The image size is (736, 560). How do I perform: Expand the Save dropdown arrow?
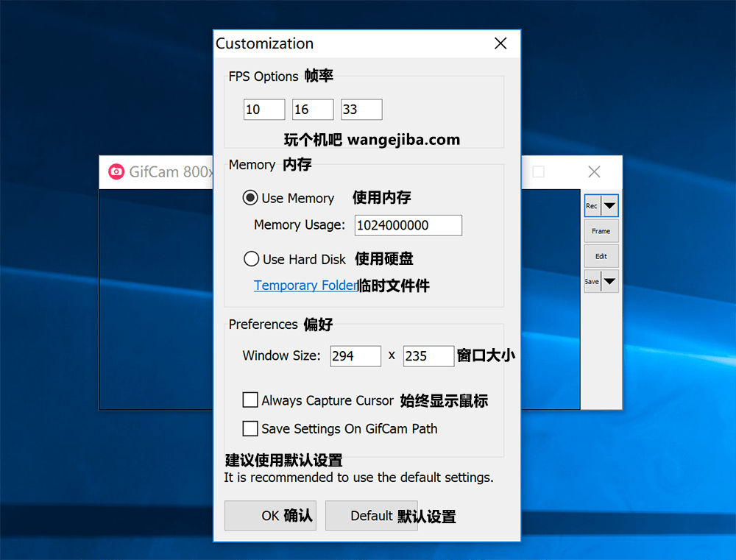tap(610, 281)
